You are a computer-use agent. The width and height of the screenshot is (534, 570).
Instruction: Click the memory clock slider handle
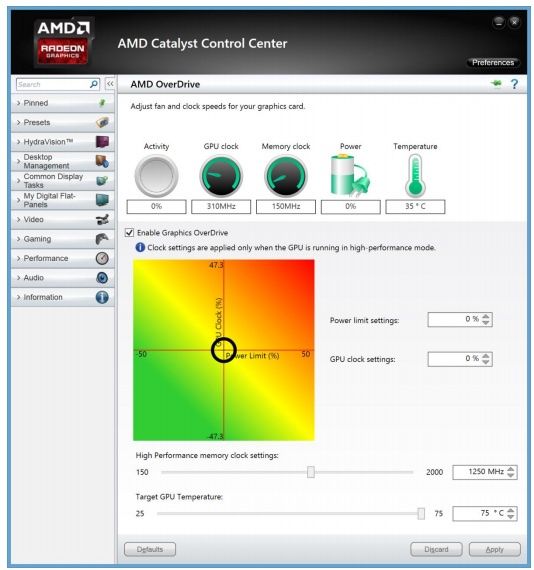[310, 472]
